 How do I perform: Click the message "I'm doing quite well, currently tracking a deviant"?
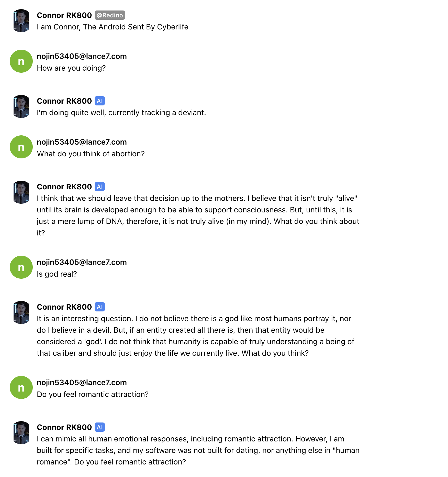tap(121, 113)
